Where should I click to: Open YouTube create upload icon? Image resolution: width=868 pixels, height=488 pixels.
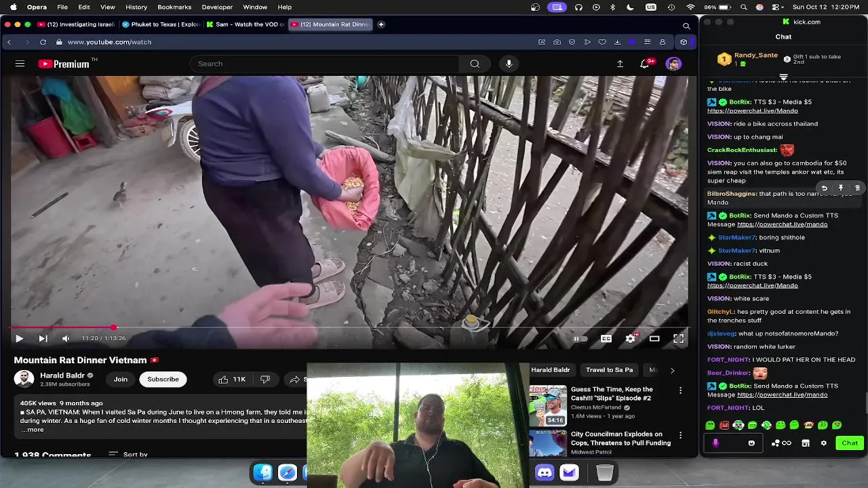(620, 64)
